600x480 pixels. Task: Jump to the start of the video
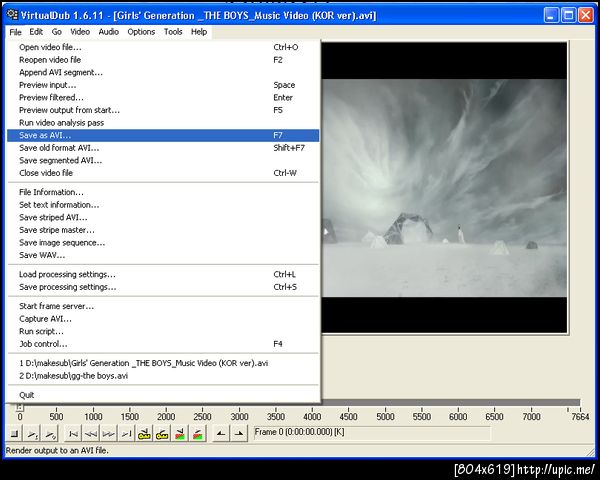pyautogui.click(x=73, y=434)
